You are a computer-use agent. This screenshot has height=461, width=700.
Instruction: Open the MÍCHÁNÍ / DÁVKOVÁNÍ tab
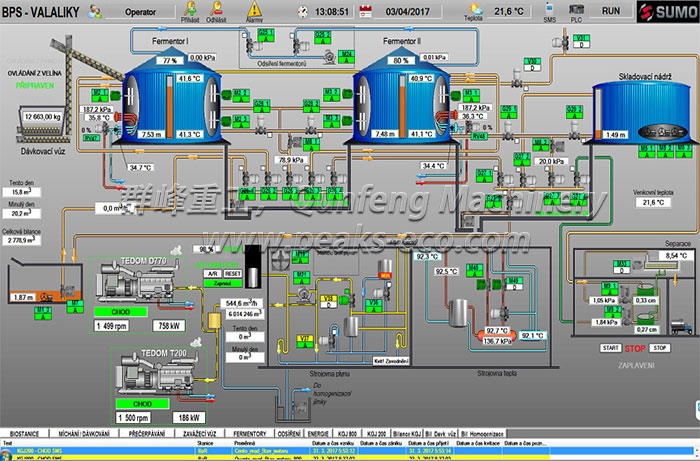coord(82,434)
